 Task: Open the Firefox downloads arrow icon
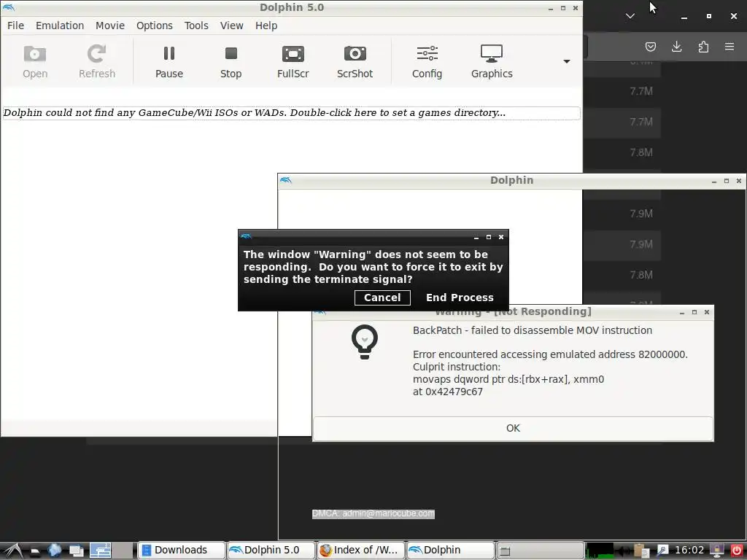[x=676, y=47]
